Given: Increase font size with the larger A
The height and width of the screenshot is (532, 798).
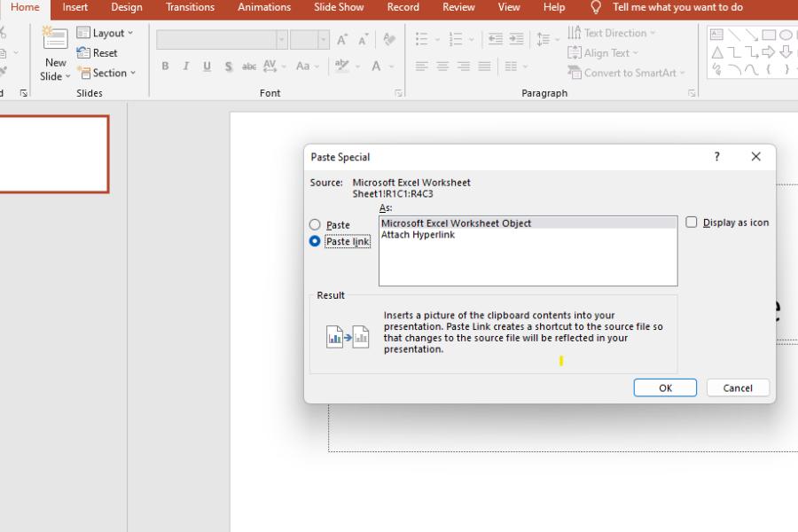Looking at the screenshot, I should [342, 40].
